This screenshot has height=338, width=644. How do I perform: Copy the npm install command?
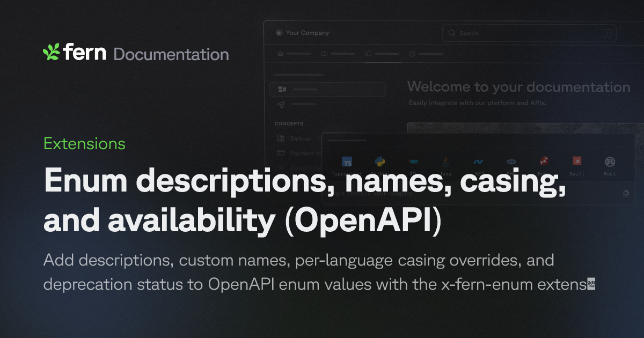pyautogui.click(x=626, y=194)
